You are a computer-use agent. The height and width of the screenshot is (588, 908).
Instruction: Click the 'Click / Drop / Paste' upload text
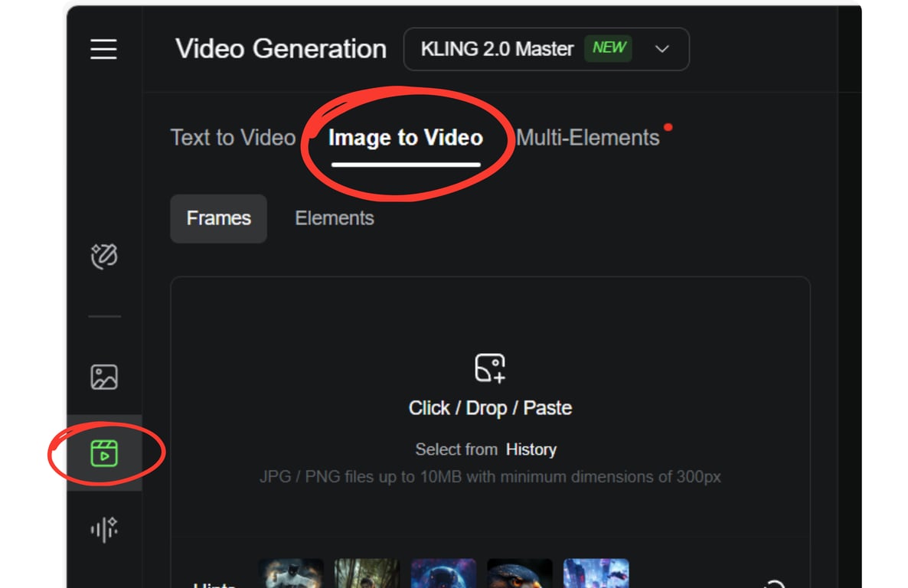coord(490,408)
